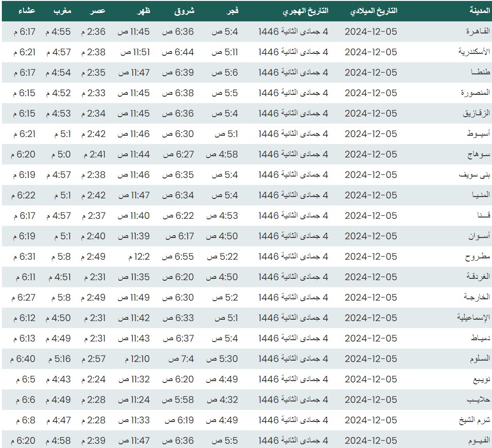Click the شروق column header
Image resolution: width=492 pixels, height=448 pixels.
(x=184, y=11)
